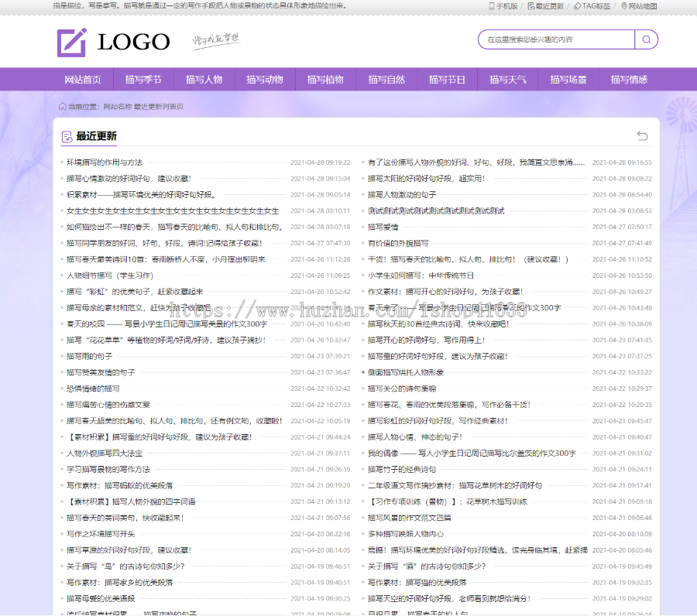This screenshot has height=616, width=697.
Task: Open article 描写秋天的30首经典古诗词
Action: tap(438, 324)
